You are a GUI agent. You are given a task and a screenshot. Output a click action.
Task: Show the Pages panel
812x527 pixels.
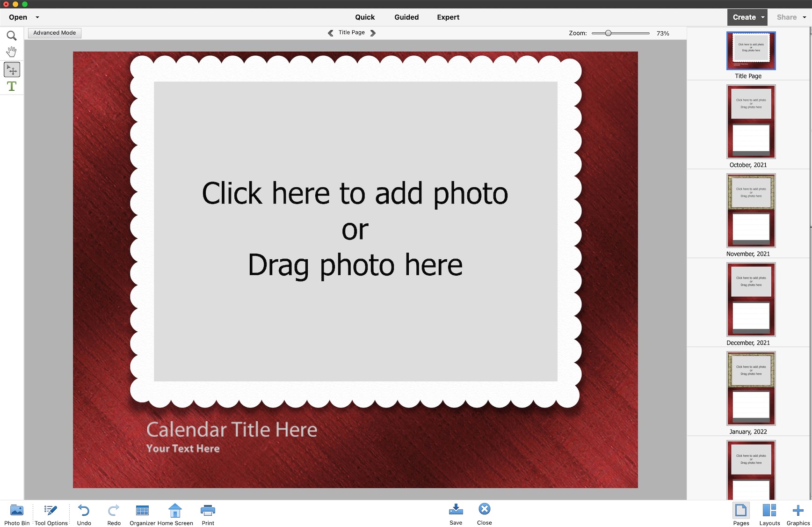tap(741, 514)
